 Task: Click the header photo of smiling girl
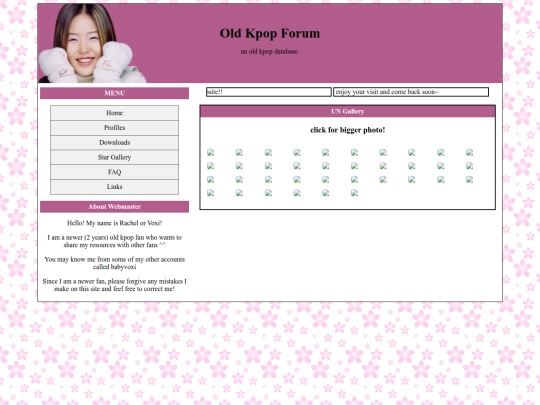tap(92, 43)
